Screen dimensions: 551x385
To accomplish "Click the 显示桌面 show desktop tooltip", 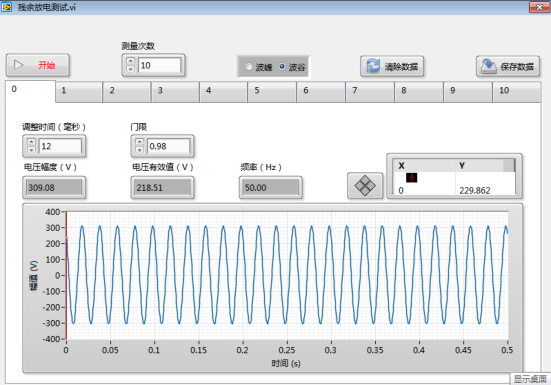I will (530, 379).
